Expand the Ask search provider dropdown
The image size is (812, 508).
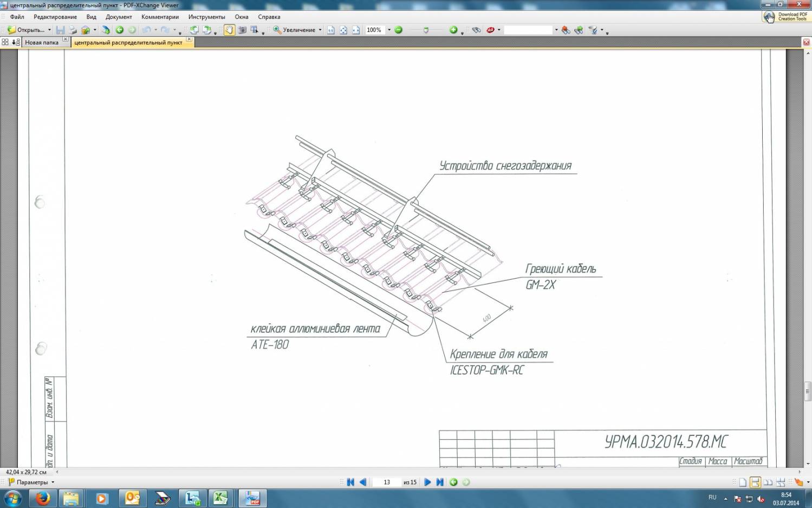click(x=499, y=30)
